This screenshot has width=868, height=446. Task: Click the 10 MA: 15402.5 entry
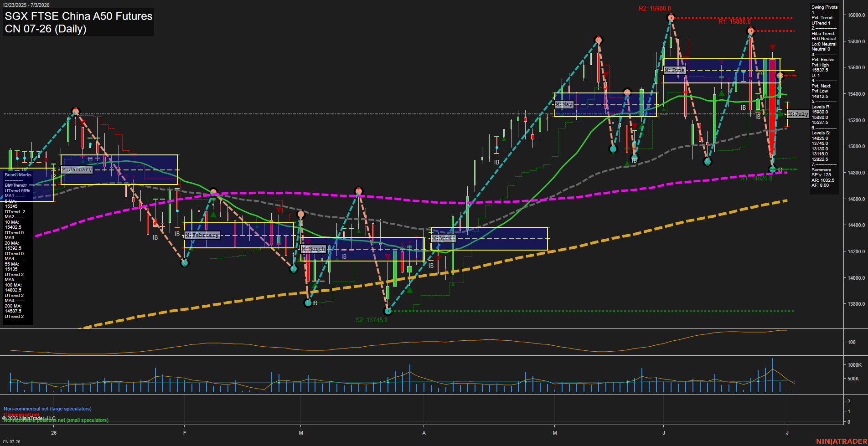13,225
